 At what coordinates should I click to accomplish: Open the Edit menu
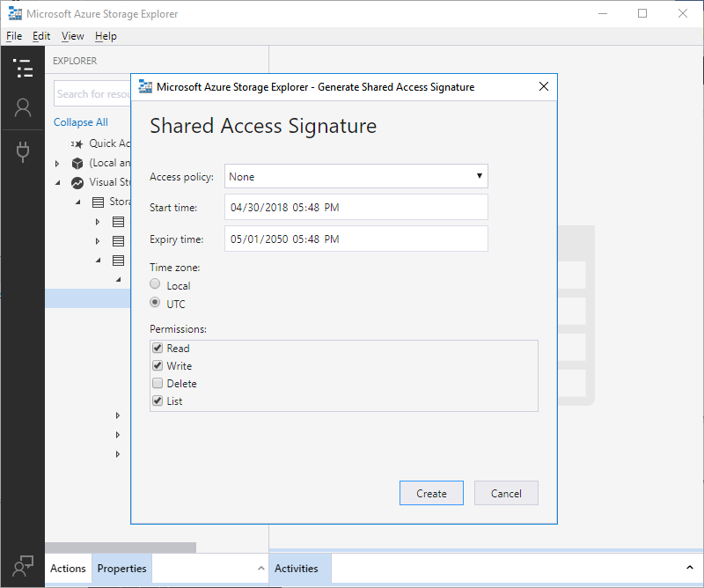tap(41, 36)
